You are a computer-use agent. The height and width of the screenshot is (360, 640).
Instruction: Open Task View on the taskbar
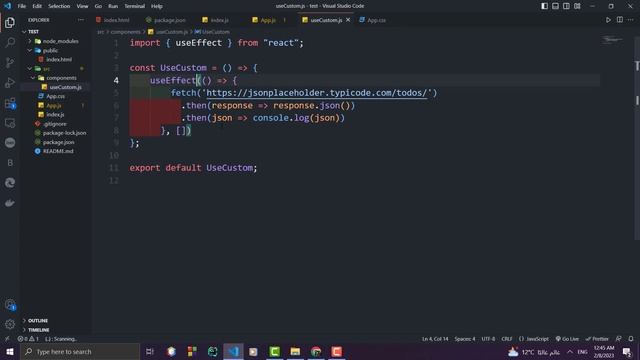click(150, 351)
